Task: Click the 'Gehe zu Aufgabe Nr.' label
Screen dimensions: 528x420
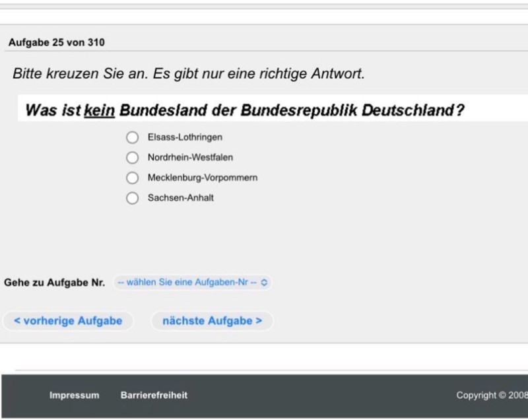Action: pyautogui.click(x=54, y=283)
